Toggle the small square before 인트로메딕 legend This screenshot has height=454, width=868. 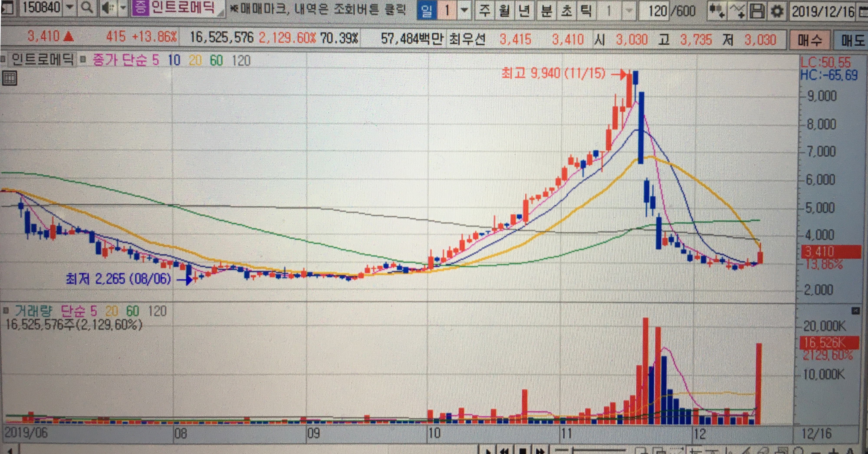click(x=3, y=59)
